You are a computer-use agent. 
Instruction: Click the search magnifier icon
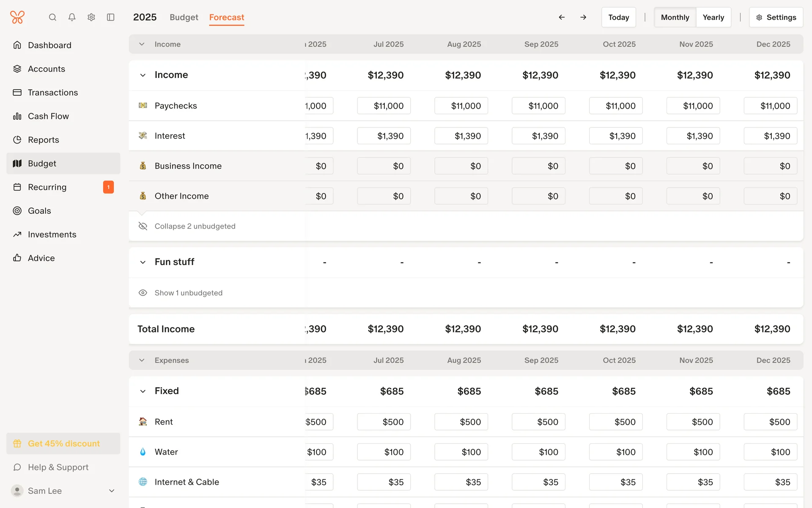(x=52, y=17)
